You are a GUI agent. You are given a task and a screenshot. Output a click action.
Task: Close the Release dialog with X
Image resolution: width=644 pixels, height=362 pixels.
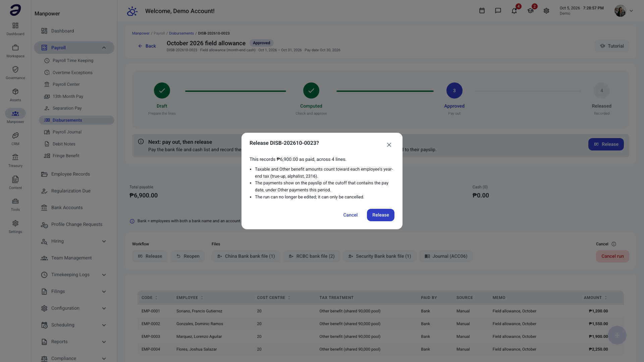[x=389, y=145]
